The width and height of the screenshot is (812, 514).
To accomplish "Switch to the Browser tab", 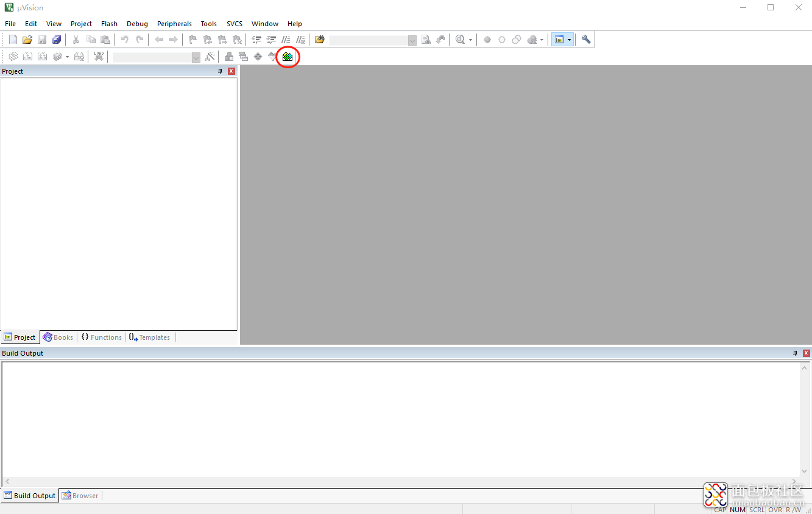I will click(80, 496).
